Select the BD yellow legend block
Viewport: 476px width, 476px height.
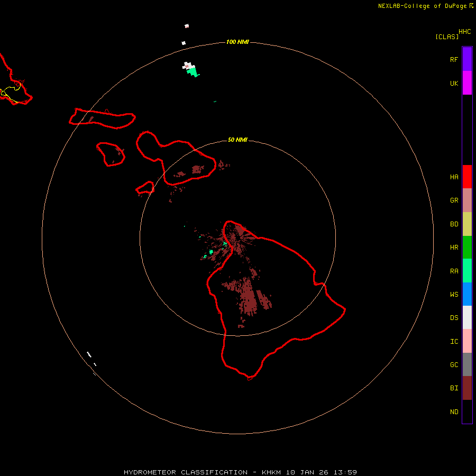(467, 224)
